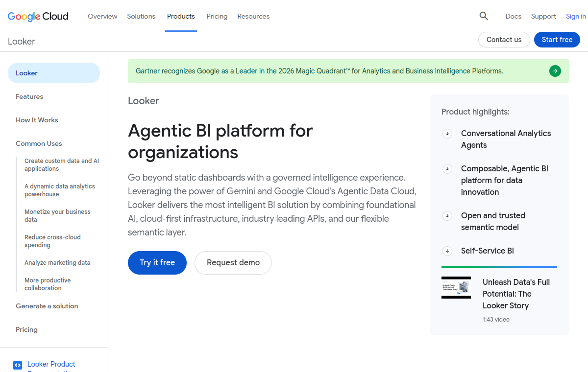Click the Sign in link
588x372 pixels.
[x=576, y=16]
